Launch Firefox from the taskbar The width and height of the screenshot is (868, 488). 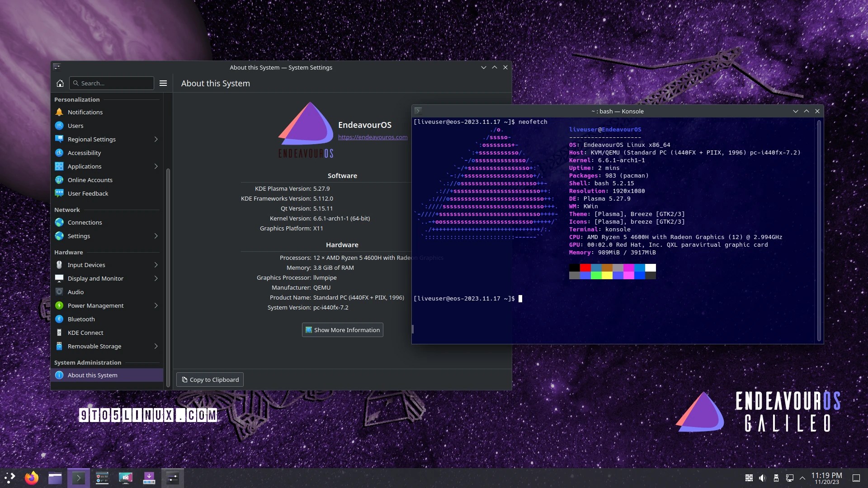[x=32, y=478]
